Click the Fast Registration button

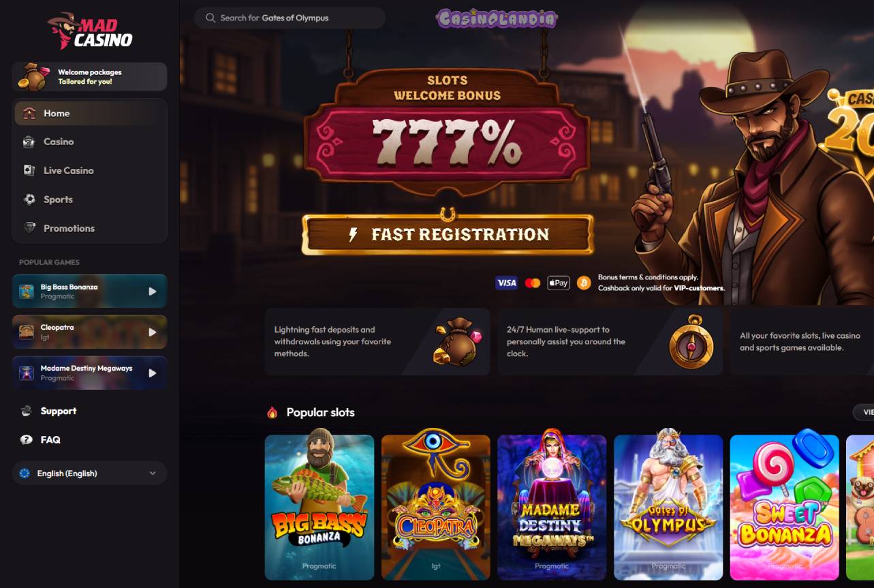pos(448,234)
